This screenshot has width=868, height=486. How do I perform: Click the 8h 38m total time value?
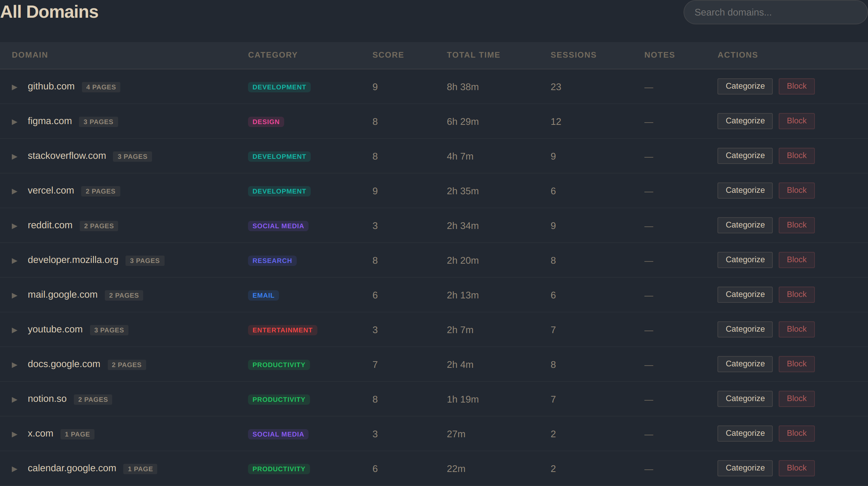(x=463, y=87)
